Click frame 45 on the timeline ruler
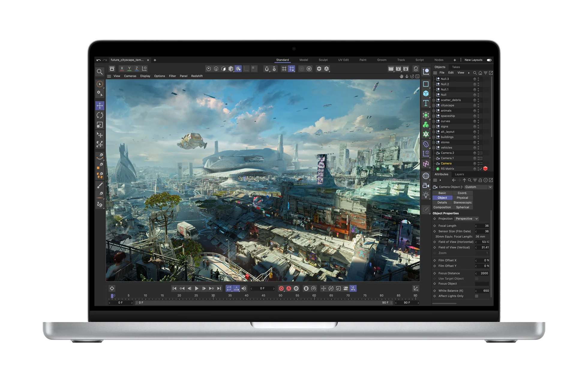The width and height of the screenshot is (588, 382). pyautogui.click(x=263, y=296)
